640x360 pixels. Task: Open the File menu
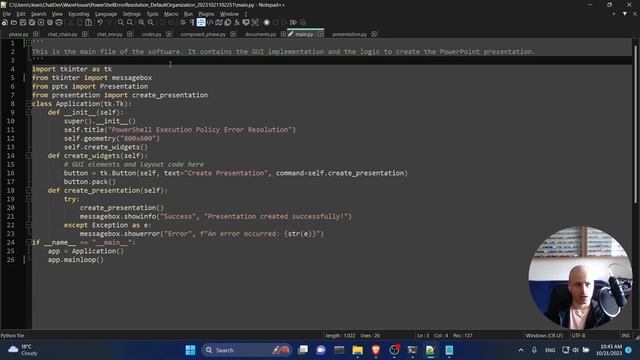tap(7, 14)
